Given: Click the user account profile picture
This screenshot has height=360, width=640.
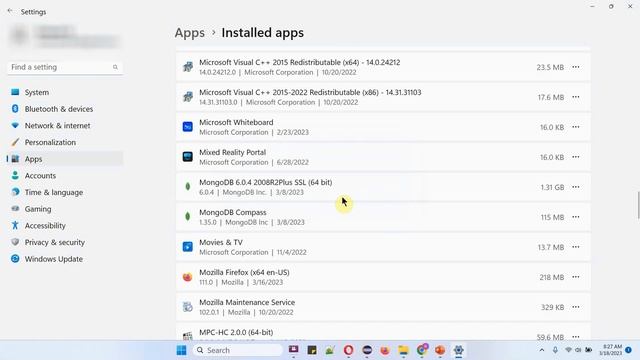Looking at the screenshot, I should click(x=19, y=36).
